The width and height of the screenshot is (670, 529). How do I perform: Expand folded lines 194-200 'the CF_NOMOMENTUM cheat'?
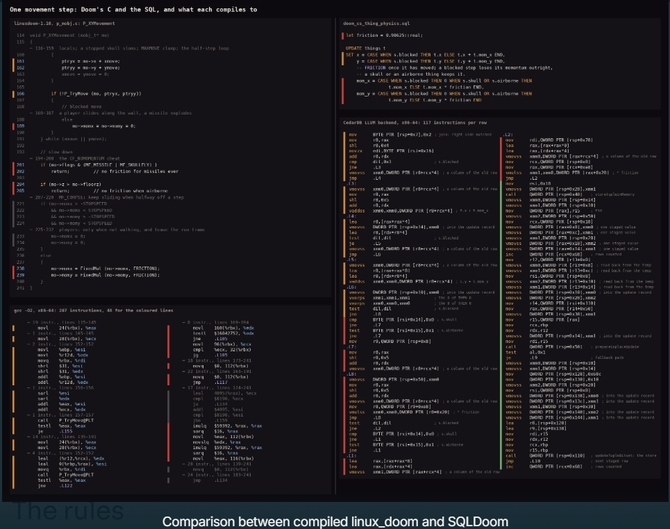[75, 159]
